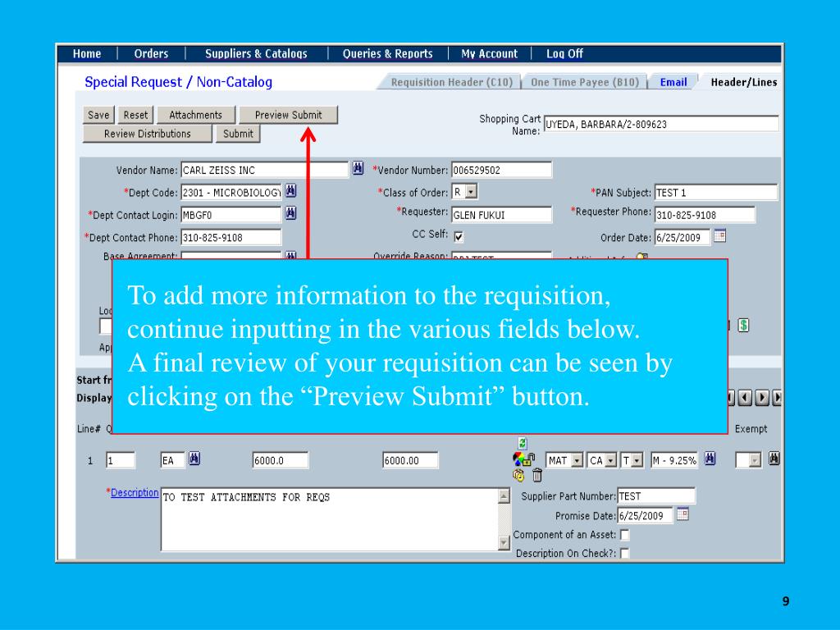This screenshot has height=630, width=840.
Task: Click the Requester Phone field
Action: coord(705,215)
